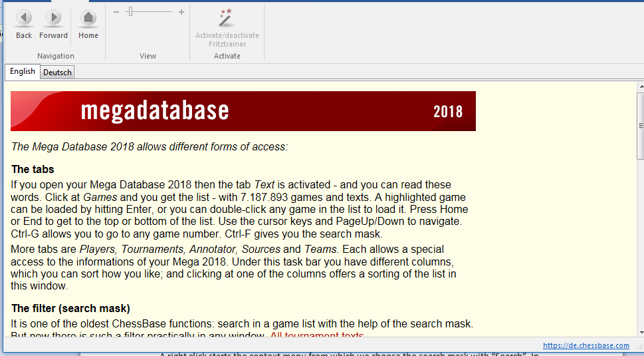Click the vertical scrollbar thumb

641,126
